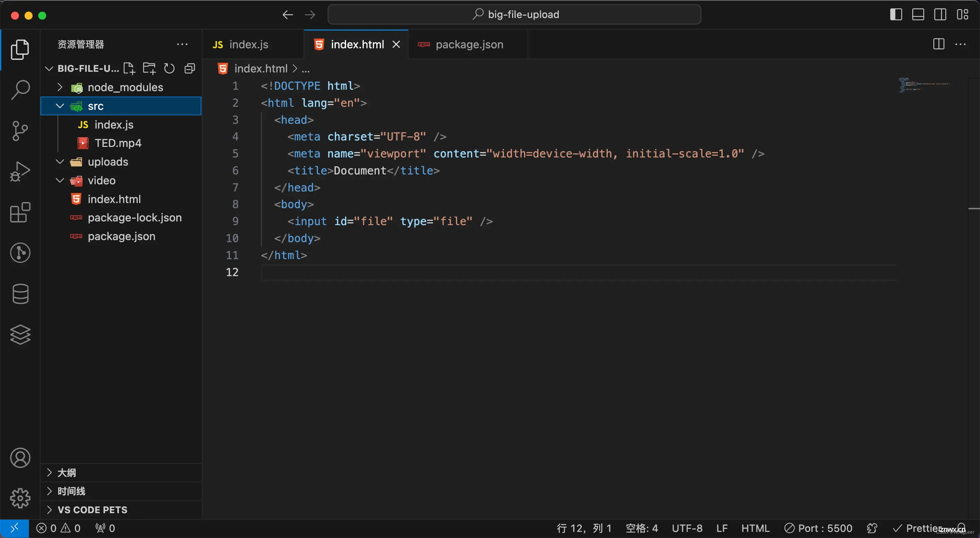The width and height of the screenshot is (980, 538).
Task: Place cursor on empty line 12
Action: click(x=578, y=272)
